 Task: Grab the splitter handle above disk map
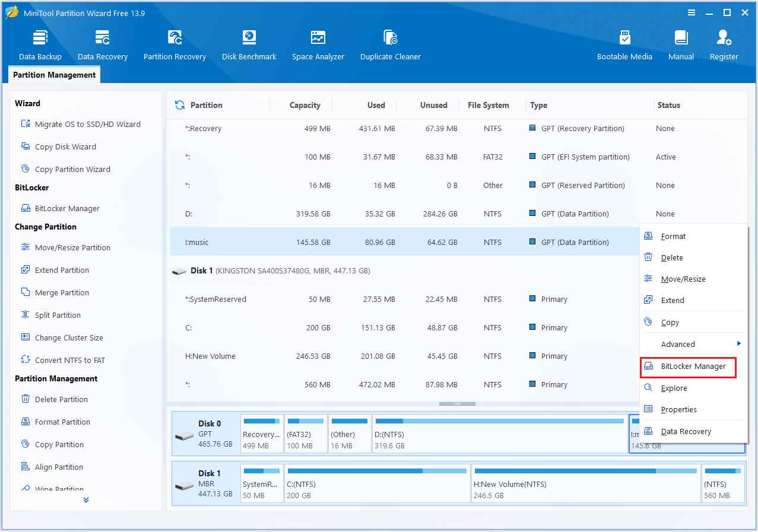(457, 404)
